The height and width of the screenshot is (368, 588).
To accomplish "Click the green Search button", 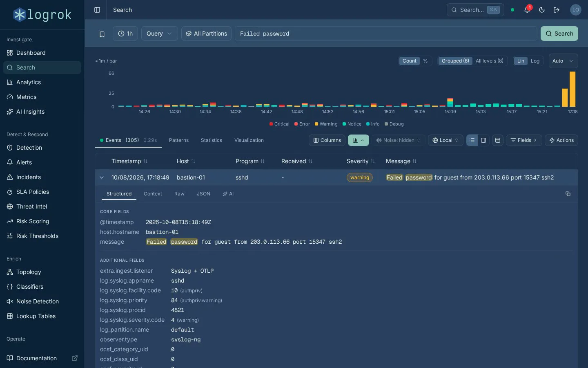I will pyautogui.click(x=559, y=34).
